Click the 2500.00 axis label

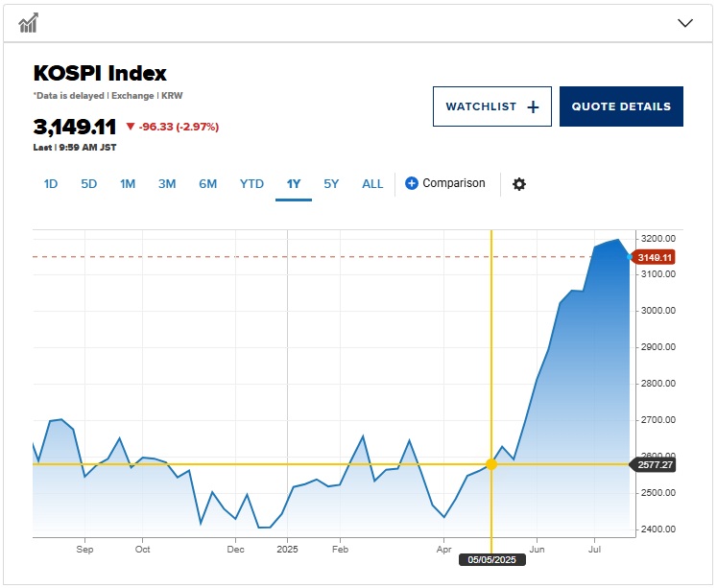658,493
